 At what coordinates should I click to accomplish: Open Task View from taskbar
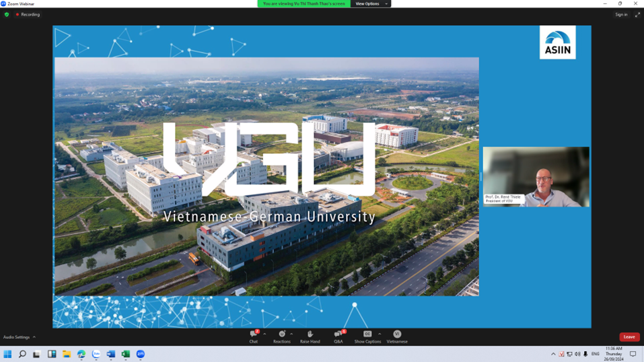click(37, 354)
